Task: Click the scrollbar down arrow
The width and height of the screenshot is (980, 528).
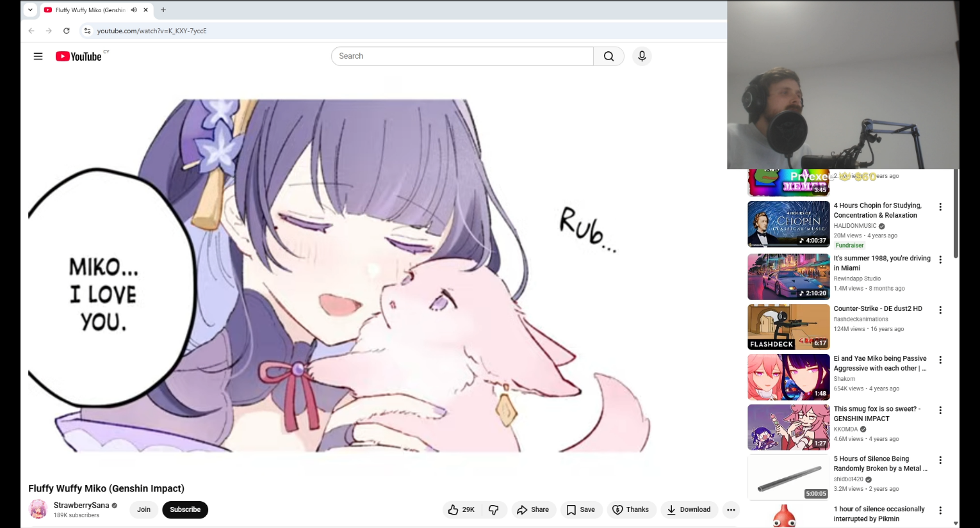Action: (x=956, y=523)
